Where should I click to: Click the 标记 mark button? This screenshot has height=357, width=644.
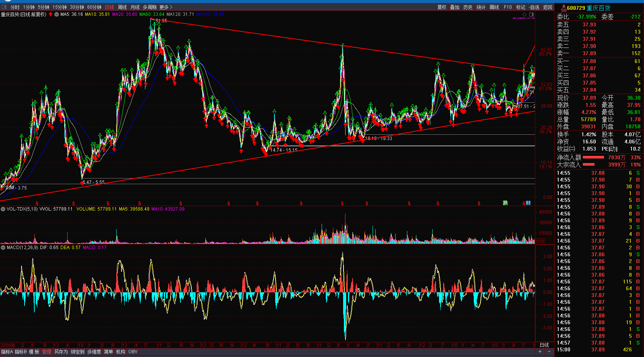(x=521, y=7)
